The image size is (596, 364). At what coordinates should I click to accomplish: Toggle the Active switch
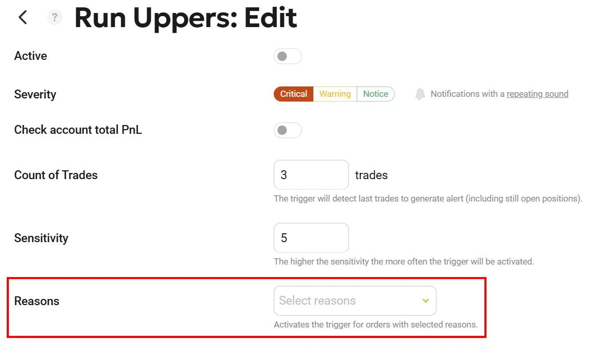[287, 56]
